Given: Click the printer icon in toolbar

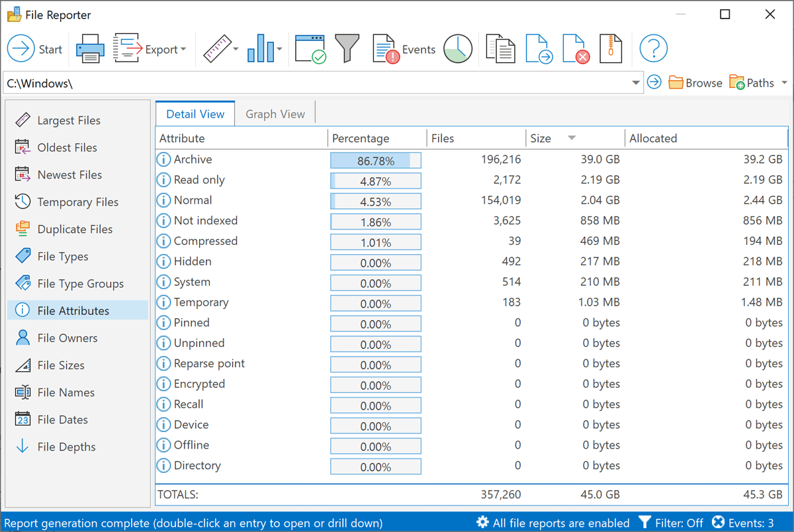Looking at the screenshot, I should (x=89, y=50).
